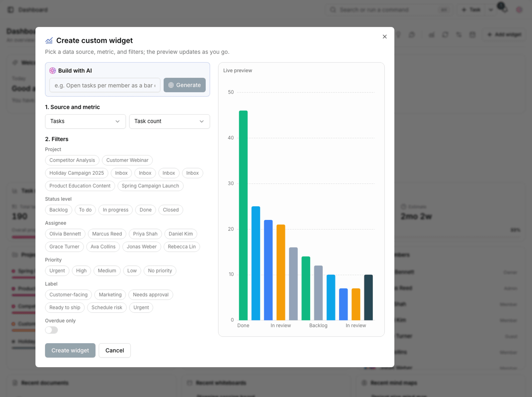Image resolution: width=532 pixels, height=397 pixels.
Task: Open the Task count metric dropdown
Action: point(170,121)
